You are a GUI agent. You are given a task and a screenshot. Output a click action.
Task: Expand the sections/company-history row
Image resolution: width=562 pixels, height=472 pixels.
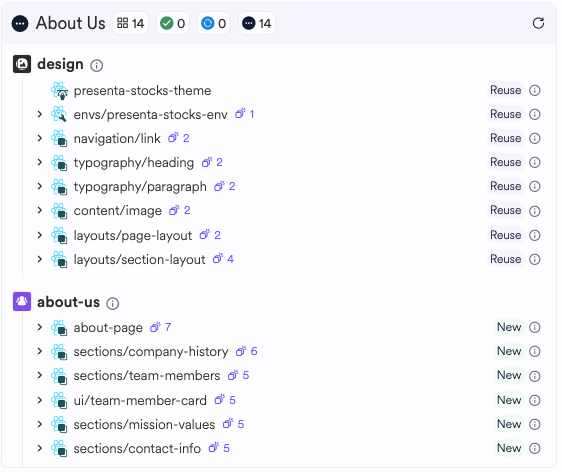[x=39, y=351]
